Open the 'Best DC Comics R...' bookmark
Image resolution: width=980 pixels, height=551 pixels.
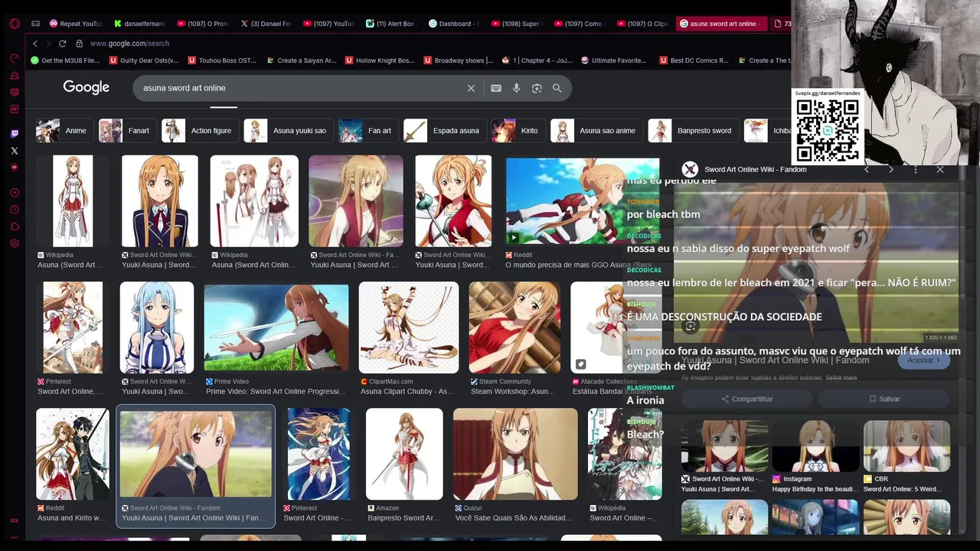tap(694, 60)
